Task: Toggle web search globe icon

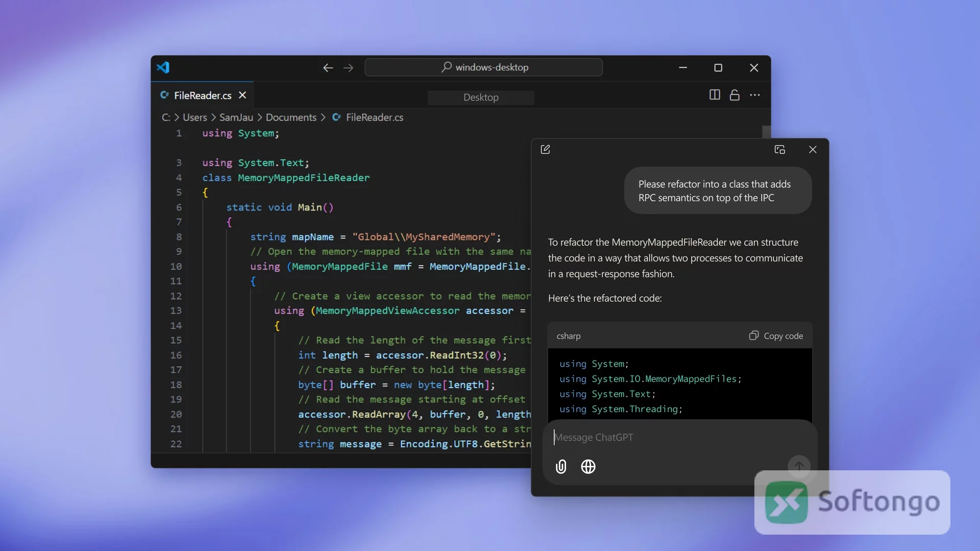Action: tap(588, 467)
